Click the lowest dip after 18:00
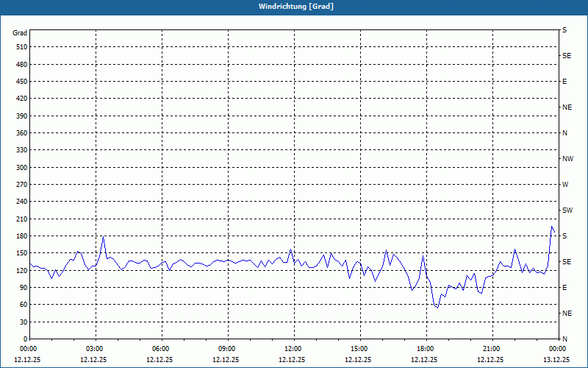Image resolution: width=588 pixels, height=368 pixels. point(437,308)
